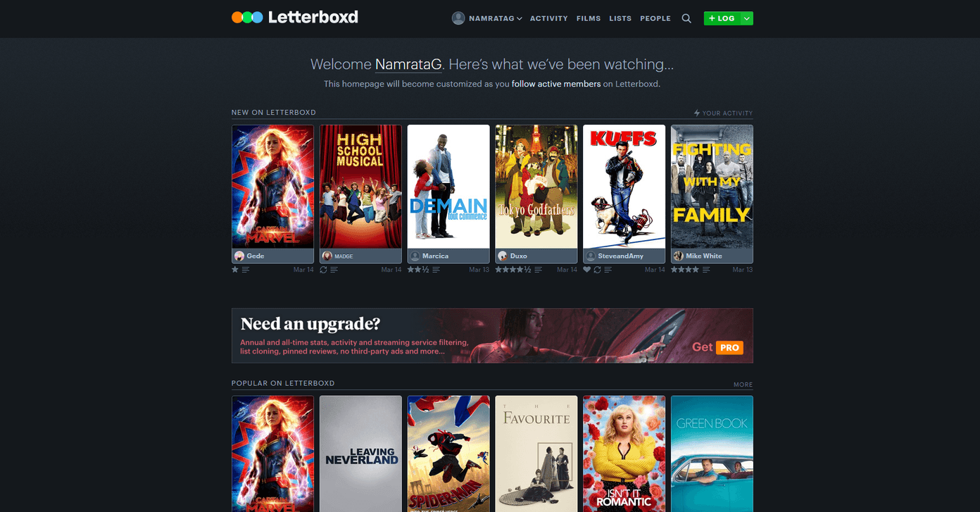Click the single star rating under Captain Marvel

pos(234,269)
